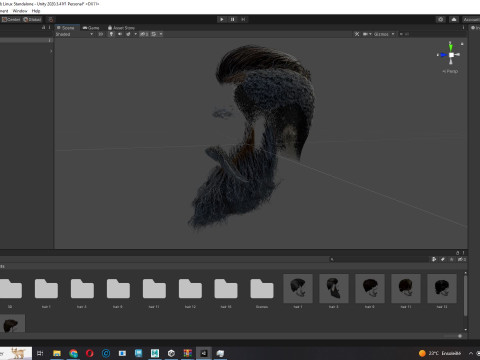Open the grid settings dropdown arrow
480x360 pixels.
pyautogui.click(x=161, y=34)
